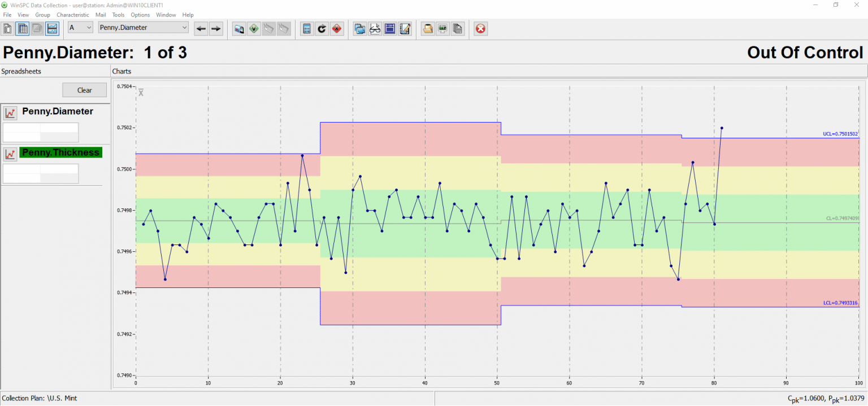Screen dimensions: 868x406
Task: Go to next characteristic with right arrow
Action: click(x=216, y=28)
